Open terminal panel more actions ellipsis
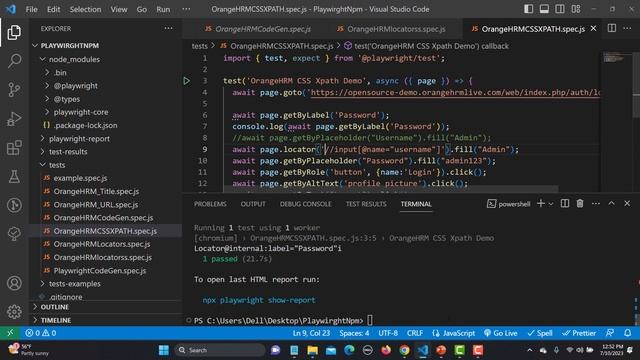 point(596,203)
